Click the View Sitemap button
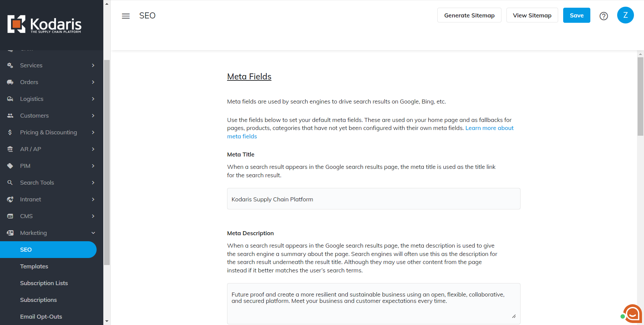The width and height of the screenshot is (644, 325). click(x=532, y=15)
